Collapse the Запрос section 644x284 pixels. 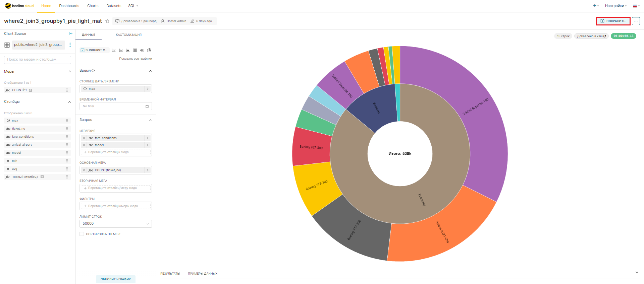[x=150, y=120]
